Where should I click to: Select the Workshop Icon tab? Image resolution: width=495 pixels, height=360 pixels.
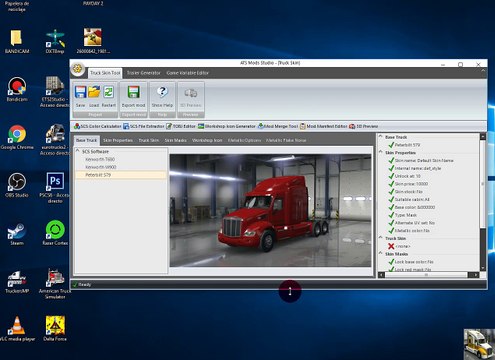pyautogui.click(x=207, y=140)
